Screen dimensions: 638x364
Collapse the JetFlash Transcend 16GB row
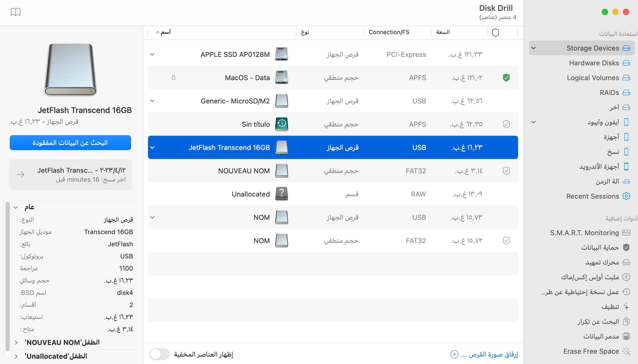pyautogui.click(x=152, y=148)
